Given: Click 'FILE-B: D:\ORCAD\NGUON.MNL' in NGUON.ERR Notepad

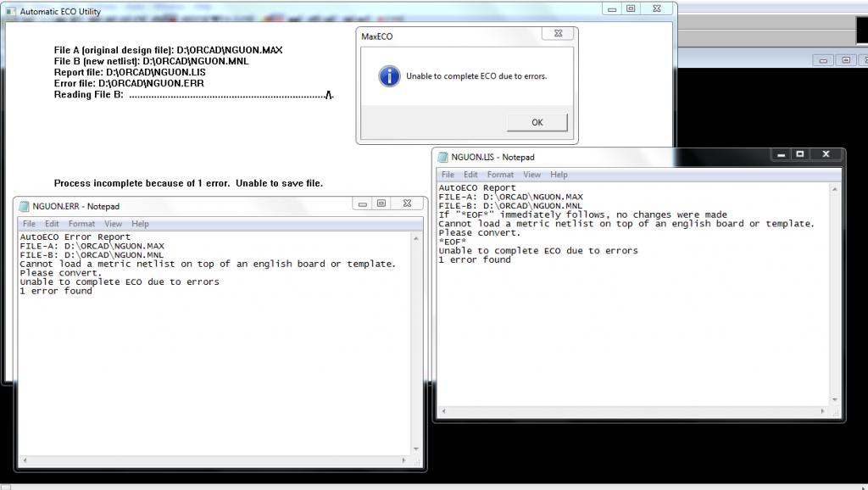Looking at the screenshot, I should coord(92,255).
